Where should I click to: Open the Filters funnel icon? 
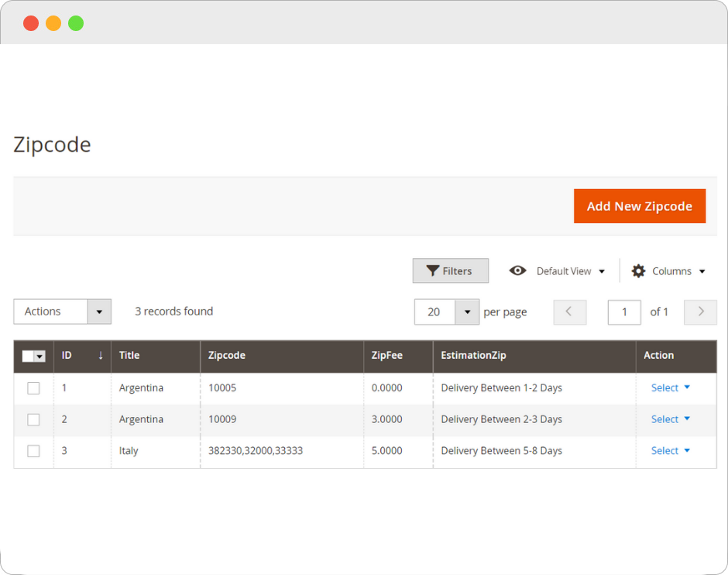434,270
